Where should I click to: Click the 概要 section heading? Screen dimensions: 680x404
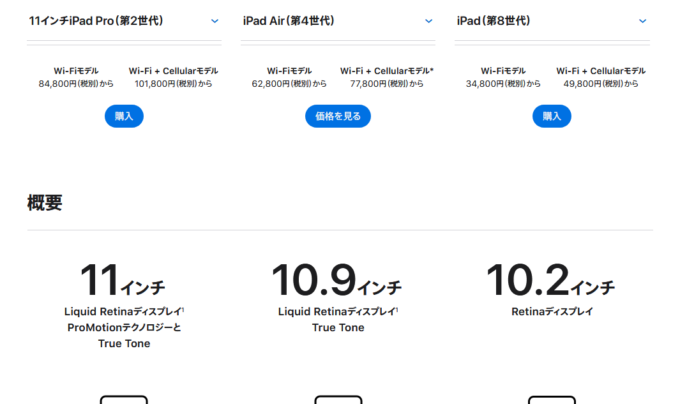pos(45,203)
